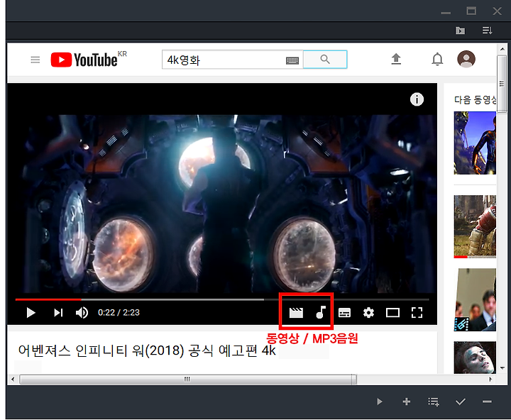Click the horizontal scrollbar right arrow
511x420 pixels.
[490, 380]
